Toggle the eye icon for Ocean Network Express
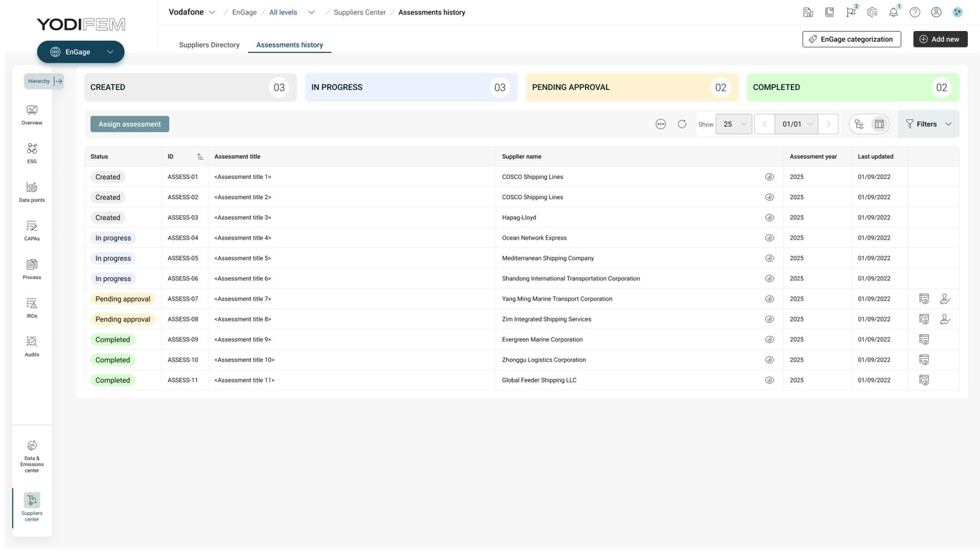 pos(769,238)
